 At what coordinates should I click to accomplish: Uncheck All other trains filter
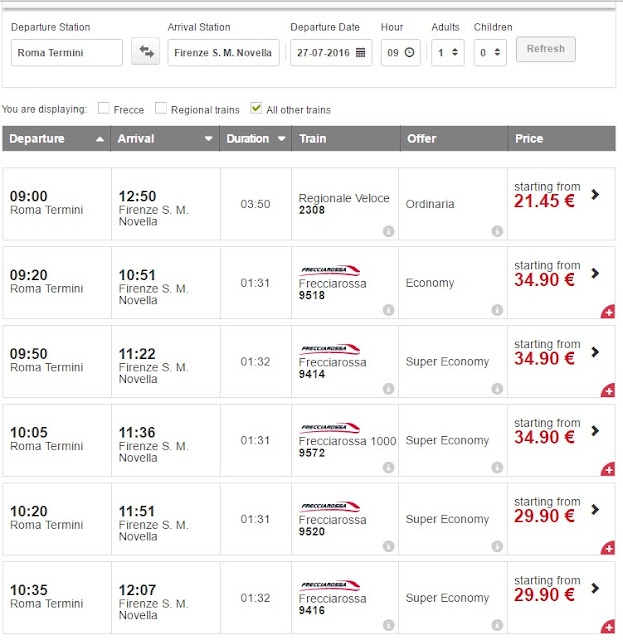click(x=257, y=108)
